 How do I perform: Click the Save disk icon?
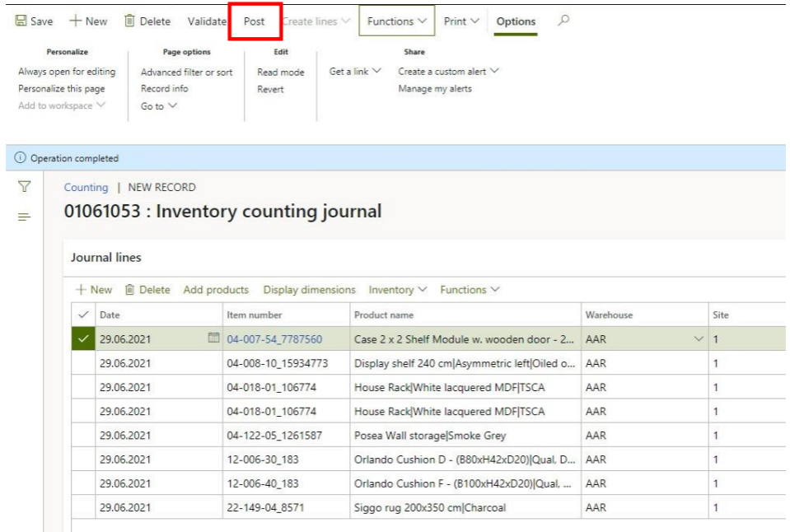(x=21, y=21)
